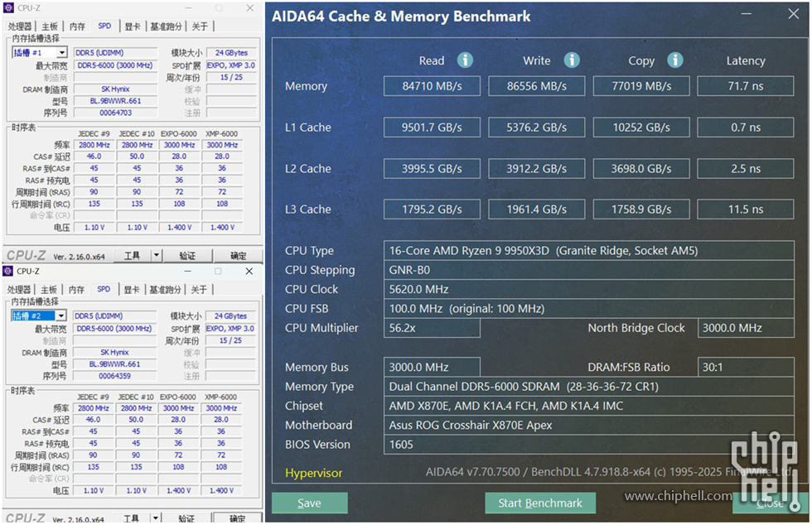Viewport: 812px width, 525px height.
Task: Switch to 主板 tab in the 插槽 #1 CPU-Z window
Action: [50, 26]
